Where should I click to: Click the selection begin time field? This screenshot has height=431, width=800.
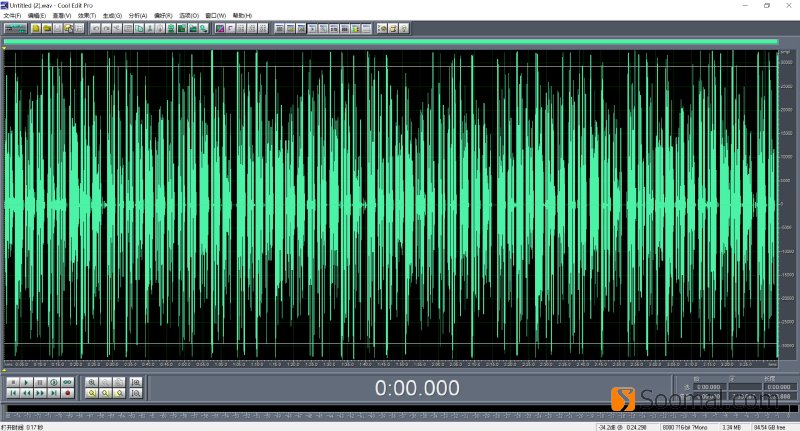711,387
